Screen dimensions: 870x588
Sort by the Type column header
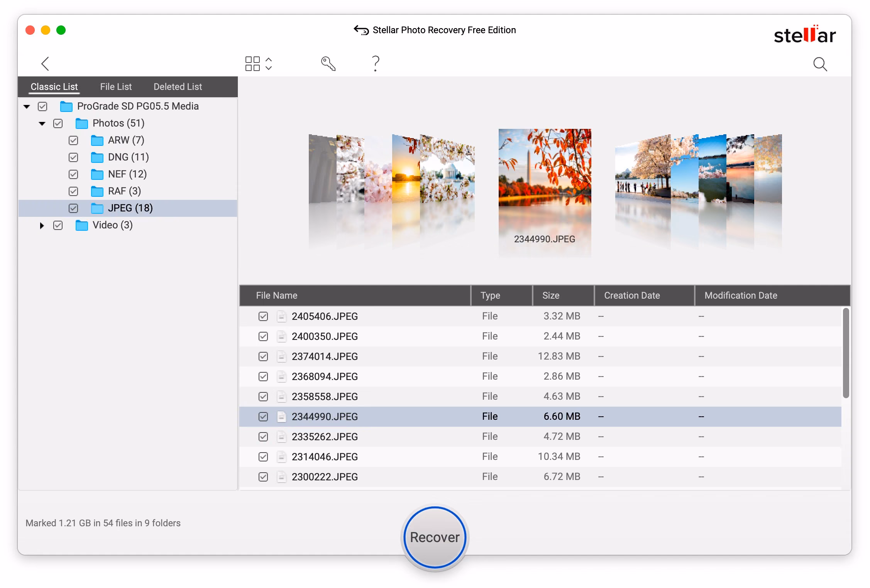point(502,296)
